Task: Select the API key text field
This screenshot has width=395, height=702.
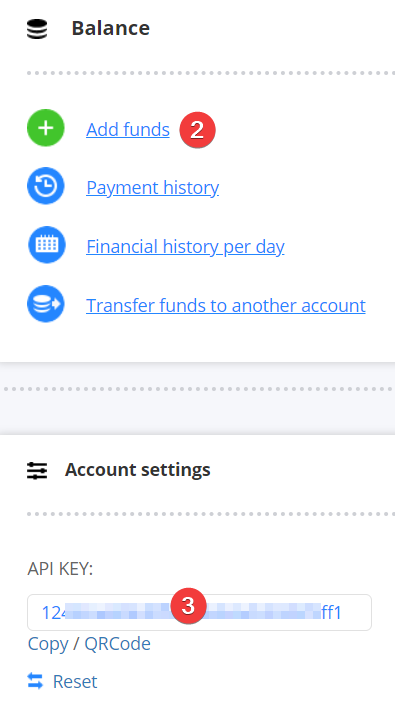Action: (199, 612)
